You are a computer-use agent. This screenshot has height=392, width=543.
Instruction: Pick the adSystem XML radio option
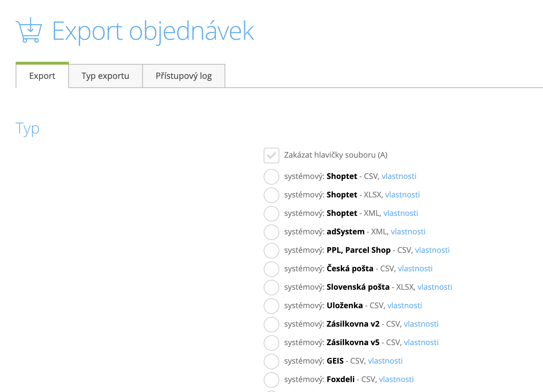tap(271, 232)
